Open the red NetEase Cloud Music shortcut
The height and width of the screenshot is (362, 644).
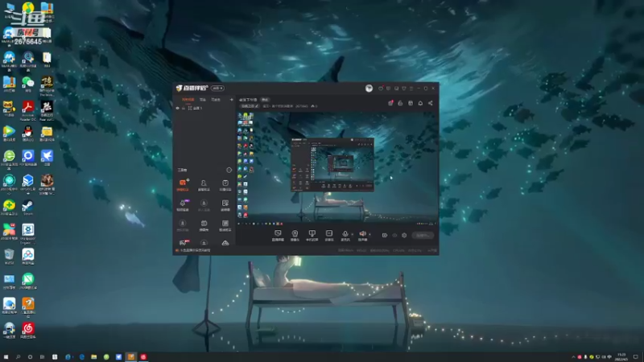(28, 331)
